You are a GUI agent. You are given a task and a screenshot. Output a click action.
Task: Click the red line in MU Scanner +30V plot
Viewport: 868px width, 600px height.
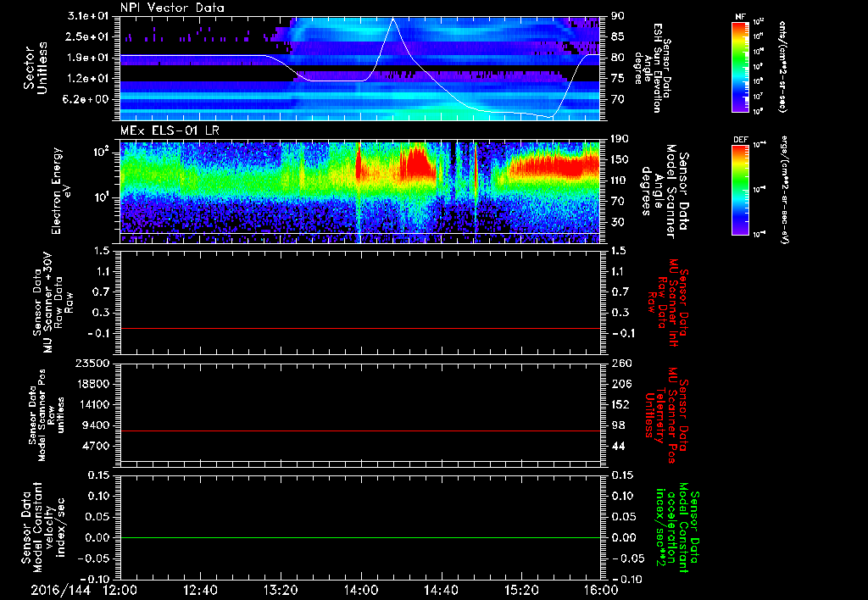coord(360,328)
